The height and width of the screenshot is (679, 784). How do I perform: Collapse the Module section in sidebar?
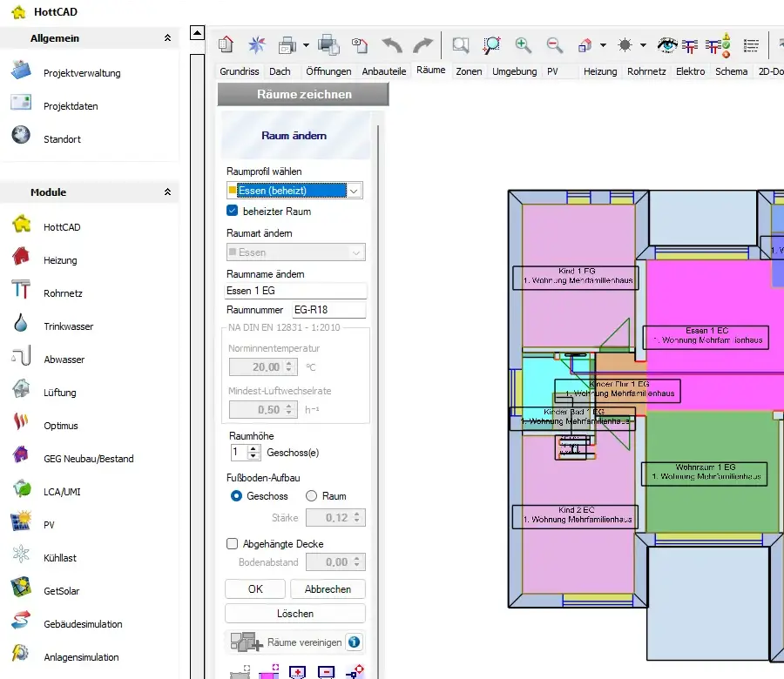[x=167, y=192]
